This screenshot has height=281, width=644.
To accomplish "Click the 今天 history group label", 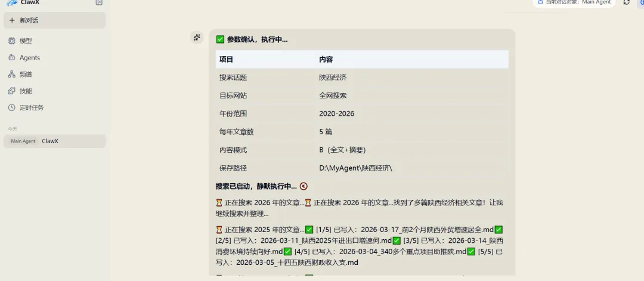I will click(13, 129).
